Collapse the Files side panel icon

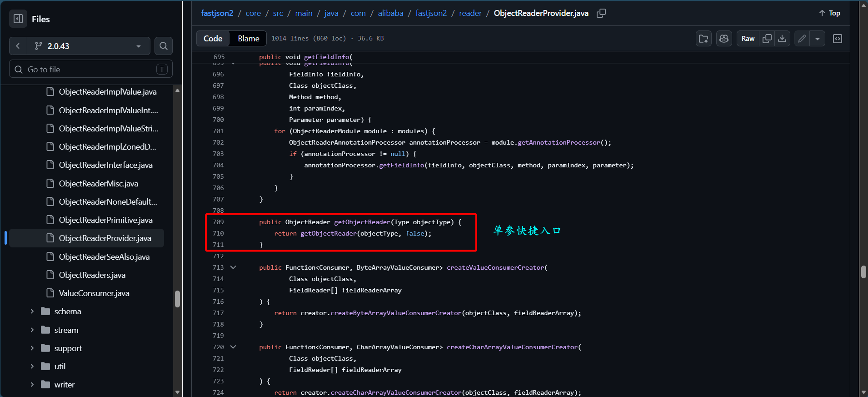tap(18, 19)
